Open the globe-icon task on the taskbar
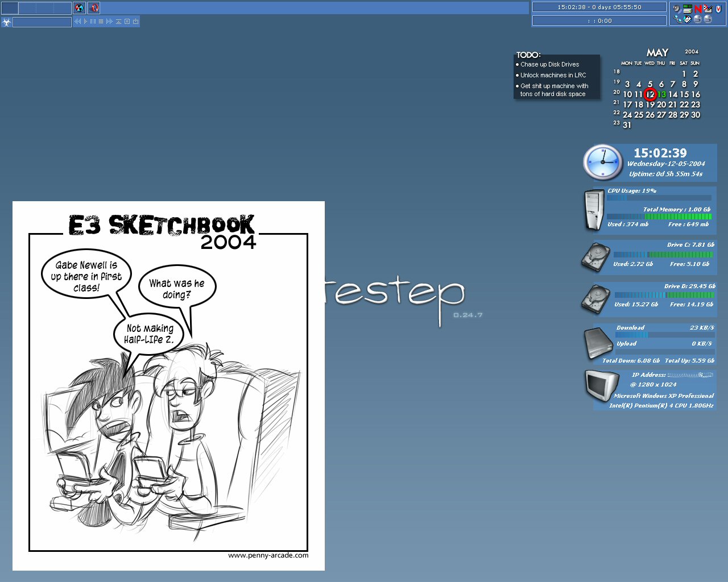 [80, 8]
